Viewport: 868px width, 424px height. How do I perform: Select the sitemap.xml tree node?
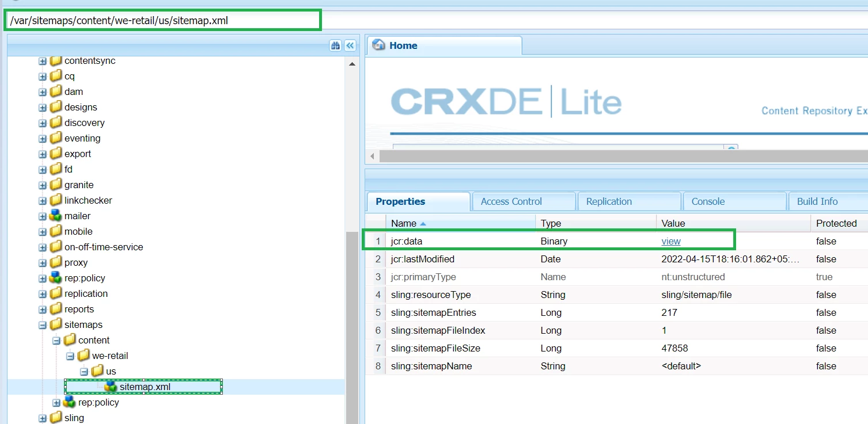tap(145, 387)
